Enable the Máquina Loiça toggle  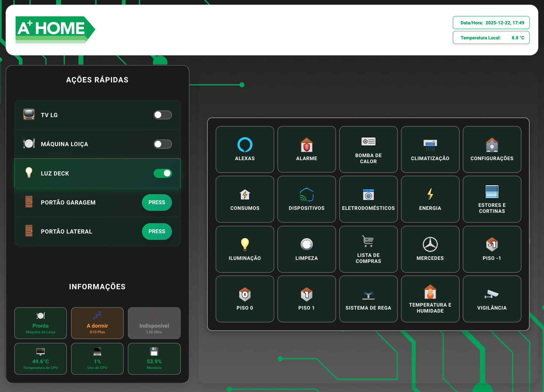point(163,144)
